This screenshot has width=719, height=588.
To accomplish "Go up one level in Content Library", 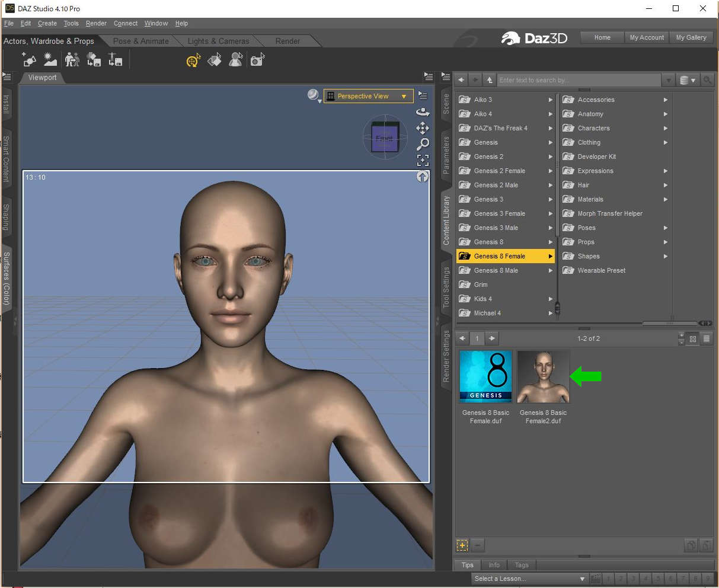I will point(489,80).
